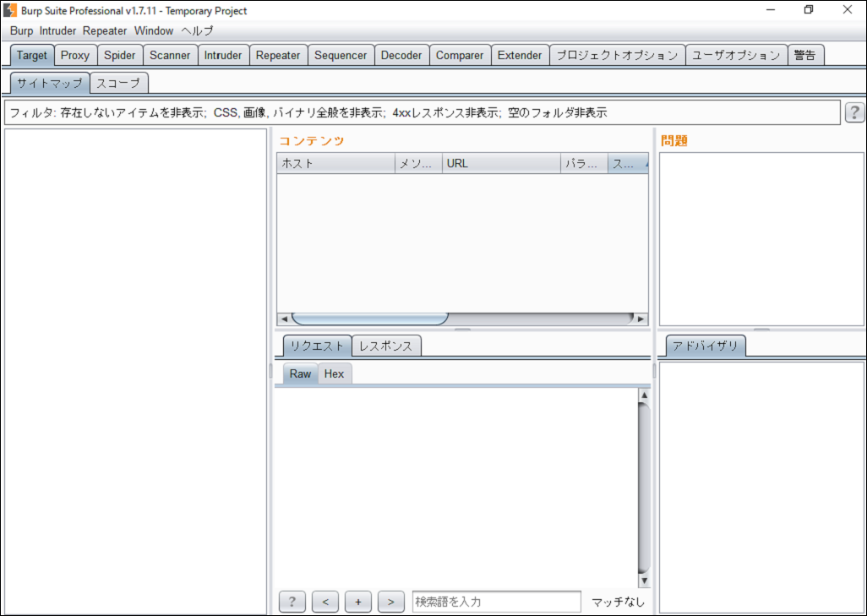Image resolution: width=867 pixels, height=616 pixels.
Task: Open the Intruder tab in the tool tab row
Action: [x=223, y=55]
